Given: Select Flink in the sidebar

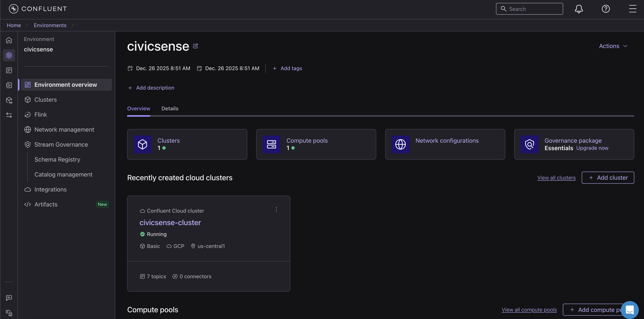Looking at the screenshot, I should [x=41, y=114].
